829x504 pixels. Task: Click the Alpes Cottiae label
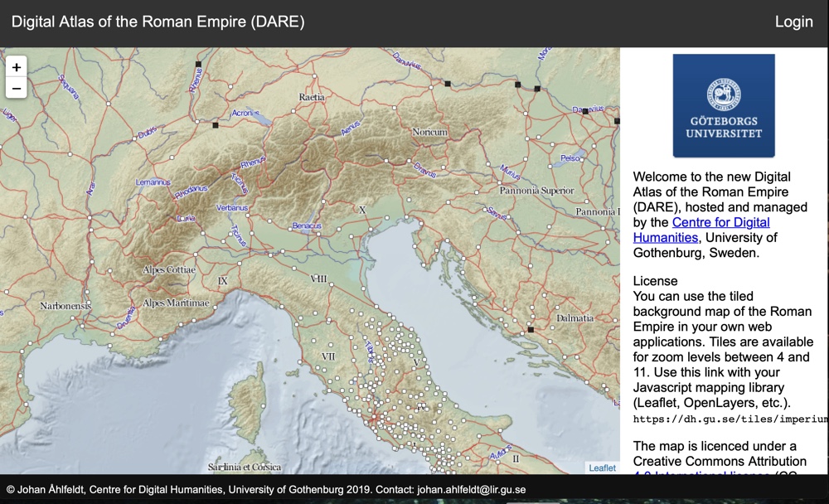pos(169,270)
